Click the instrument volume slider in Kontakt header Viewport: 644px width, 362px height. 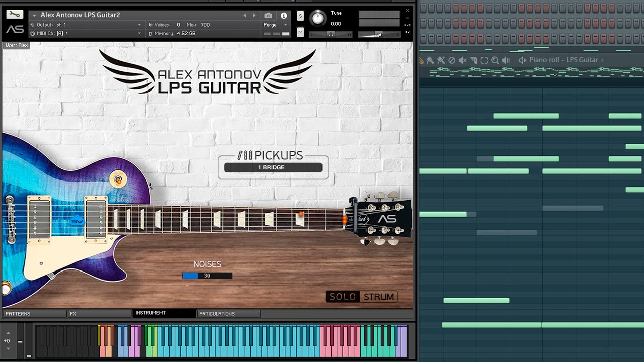tap(379, 34)
